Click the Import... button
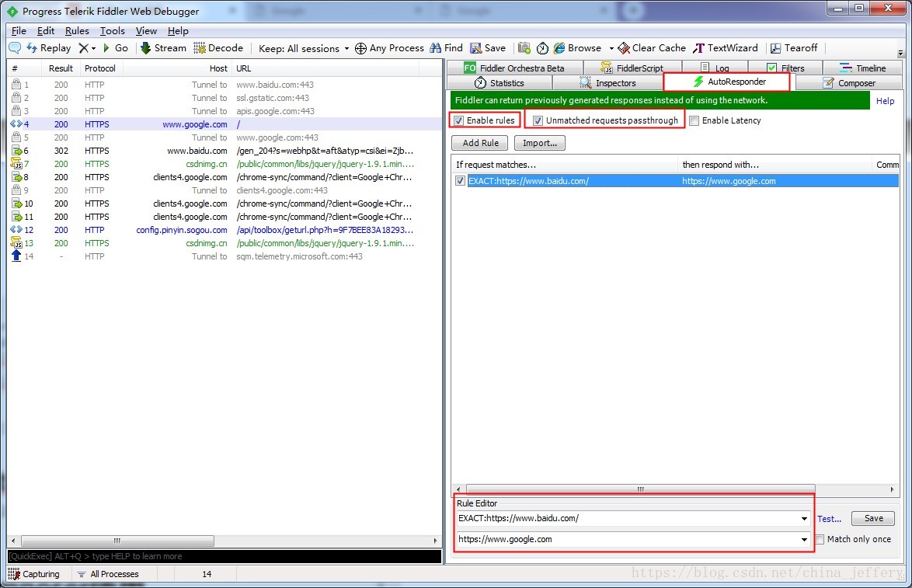 coord(540,143)
